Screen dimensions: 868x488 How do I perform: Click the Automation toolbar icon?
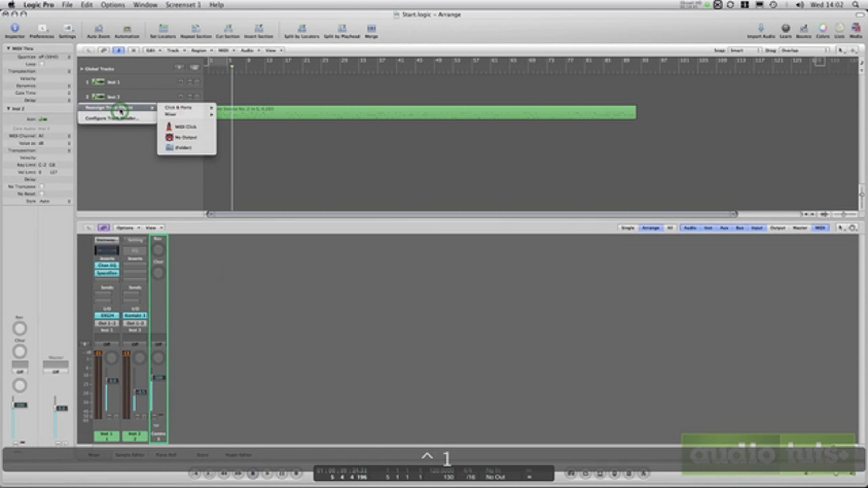coord(127,31)
